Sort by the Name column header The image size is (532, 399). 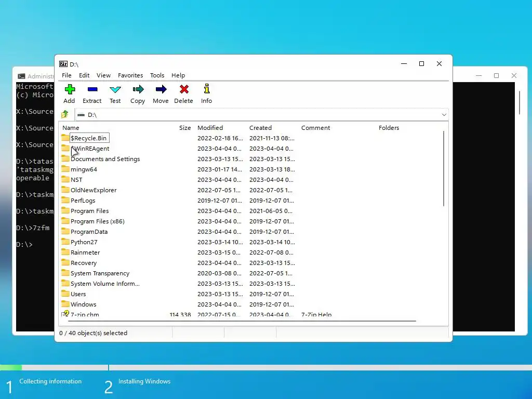pyautogui.click(x=71, y=128)
